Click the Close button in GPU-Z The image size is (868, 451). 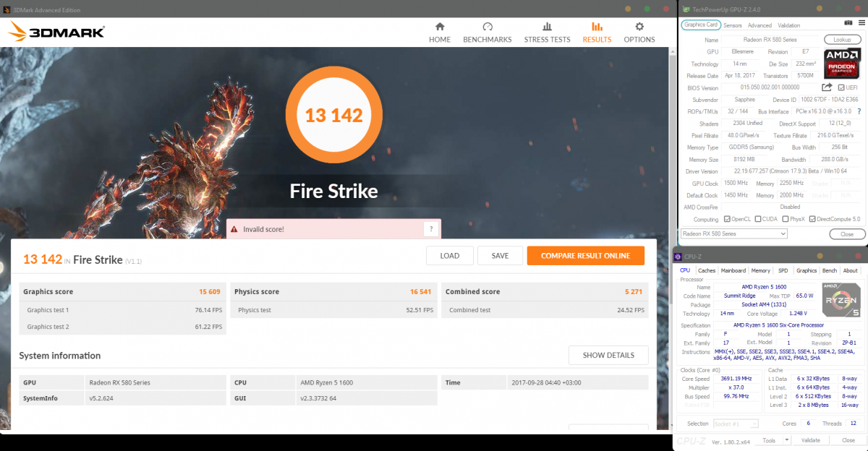846,233
